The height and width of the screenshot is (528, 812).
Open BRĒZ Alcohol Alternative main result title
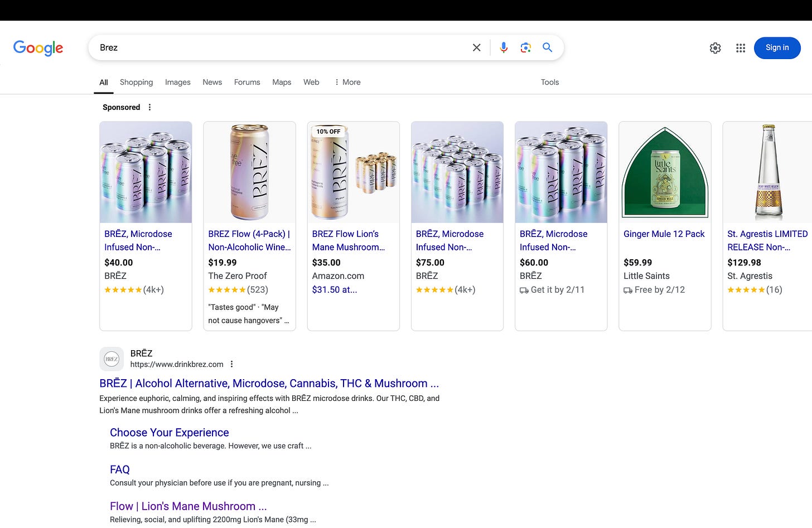pyautogui.click(x=269, y=384)
